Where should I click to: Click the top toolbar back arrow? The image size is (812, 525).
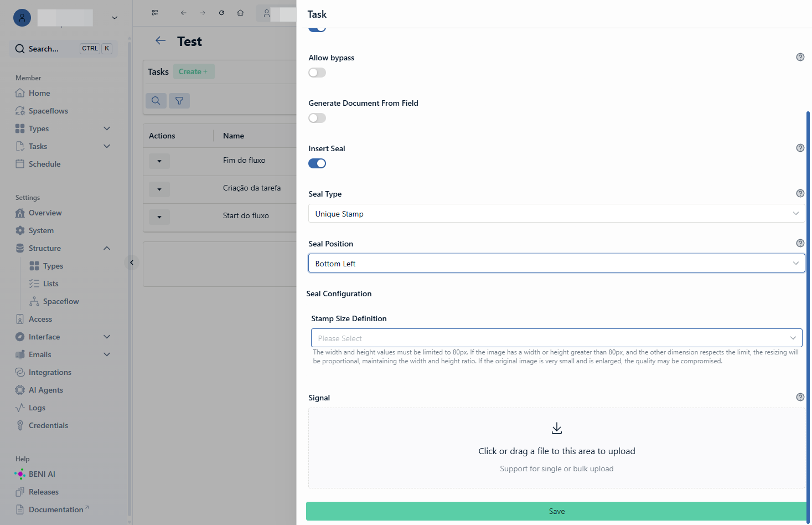[x=184, y=13]
